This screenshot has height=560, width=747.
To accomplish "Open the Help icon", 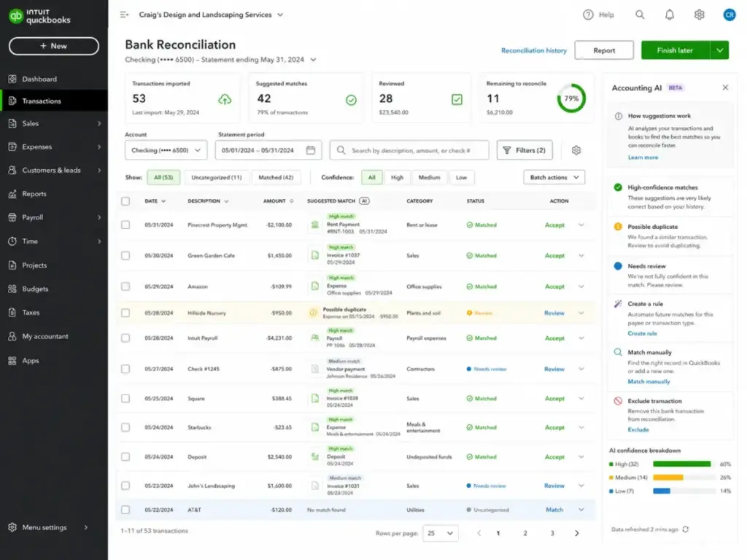I will (x=588, y=15).
